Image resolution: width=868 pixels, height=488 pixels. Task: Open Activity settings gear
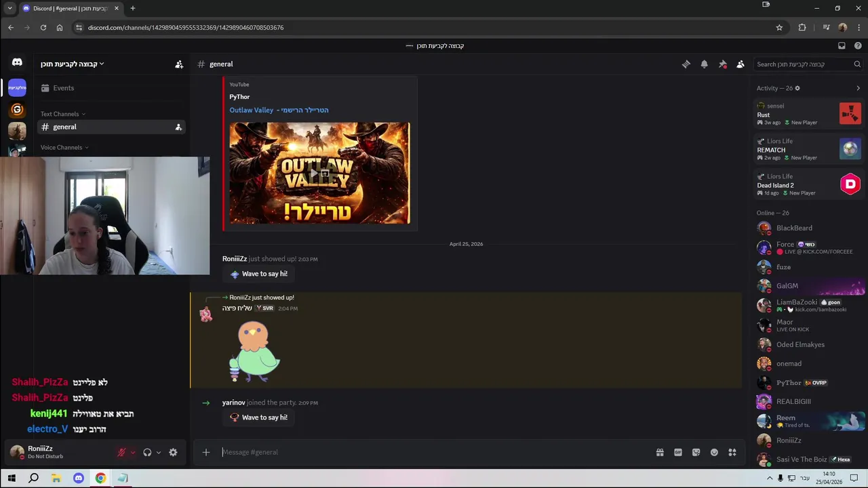pos(797,88)
